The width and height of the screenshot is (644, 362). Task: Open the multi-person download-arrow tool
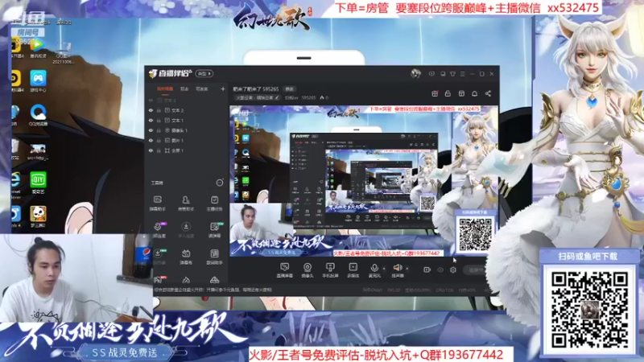click(x=186, y=230)
